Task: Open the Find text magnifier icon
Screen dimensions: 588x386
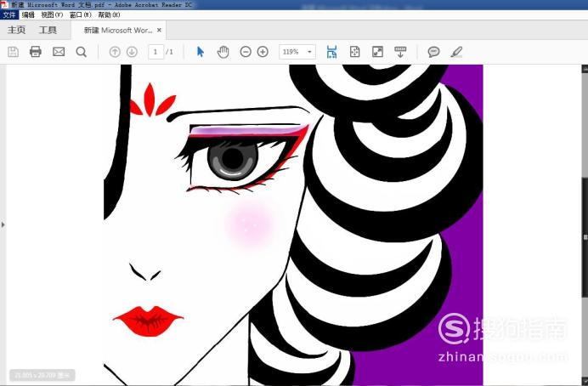Action: click(x=81, y=52)
